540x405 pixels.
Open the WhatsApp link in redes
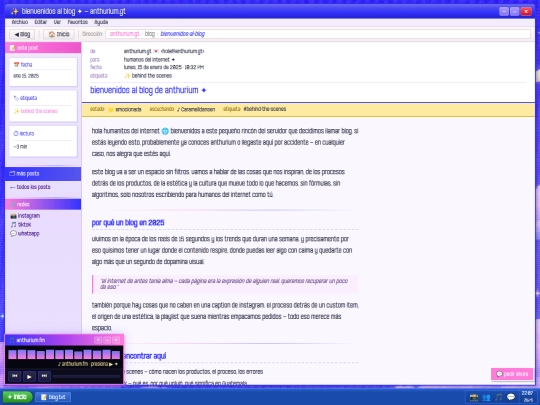(24, 233)
